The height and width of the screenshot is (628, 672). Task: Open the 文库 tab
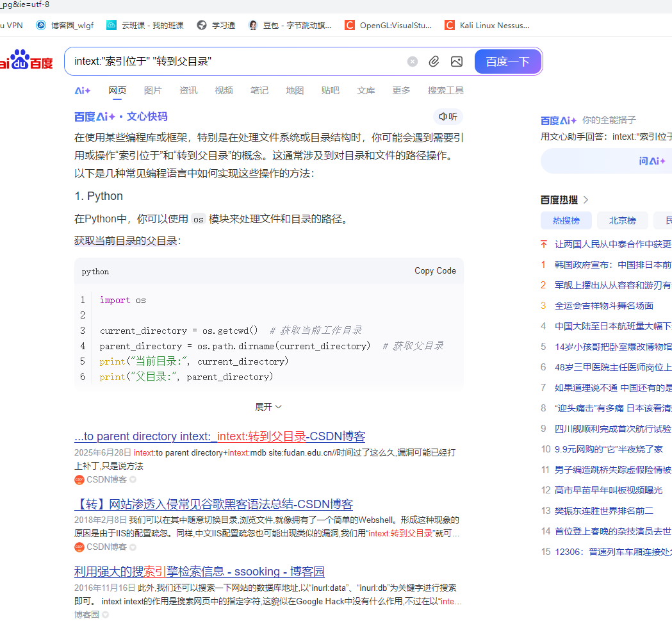point(366,90)
